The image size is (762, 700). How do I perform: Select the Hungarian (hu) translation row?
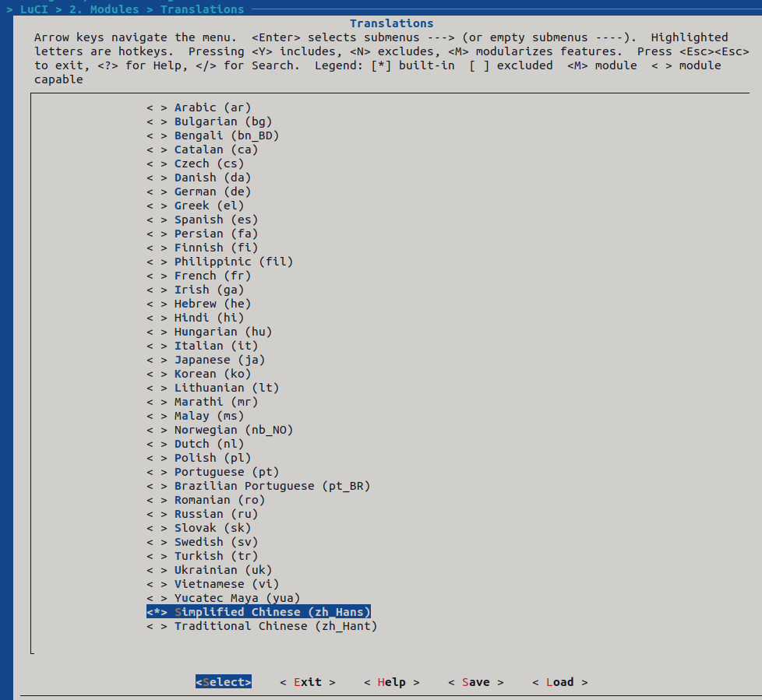(210, 332)
